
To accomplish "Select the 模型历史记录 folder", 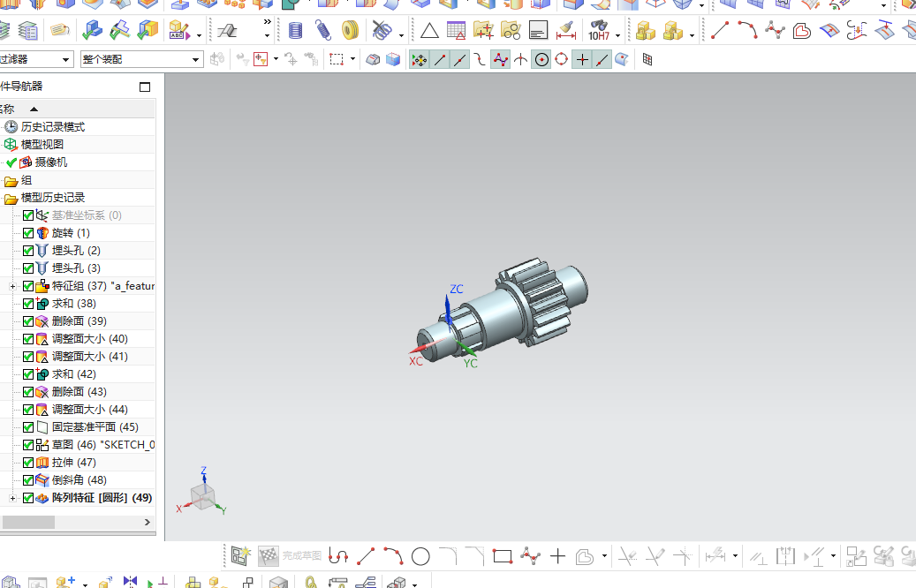I will coord(53,198).
